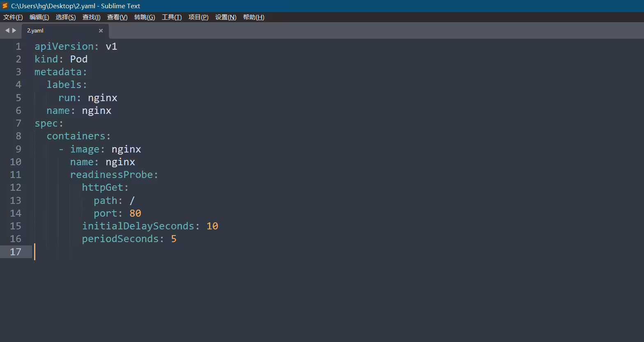Click line number 11 in the gutter
This screenshot has width=644, height=342.
coord(16,175)
